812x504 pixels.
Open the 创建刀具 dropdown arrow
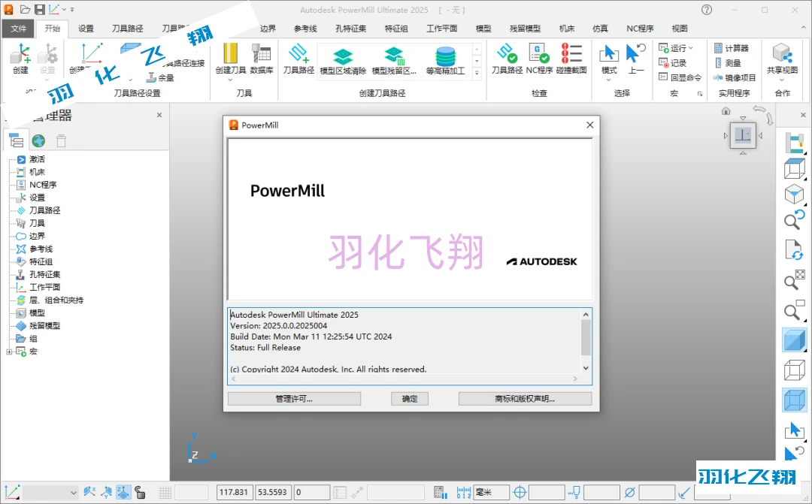click(x=230, y=80)
